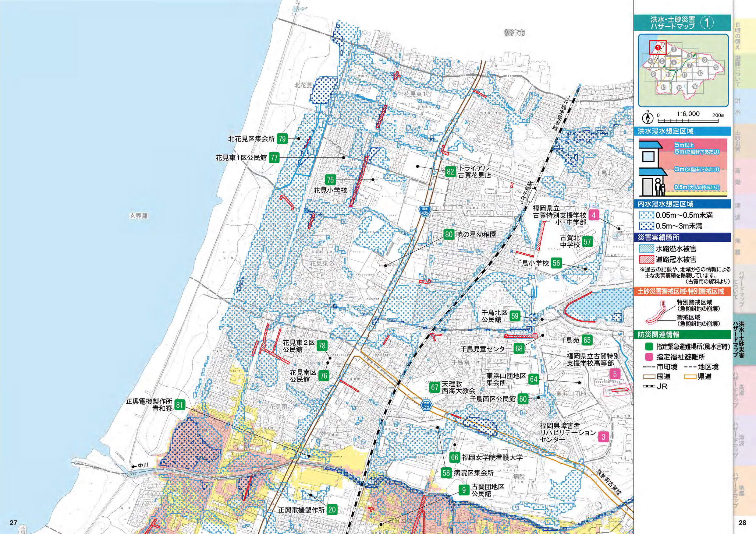The image size is (756, 534).
Task: Click the 指定緊急避難場所 green legend square
Action: [649, 346]
